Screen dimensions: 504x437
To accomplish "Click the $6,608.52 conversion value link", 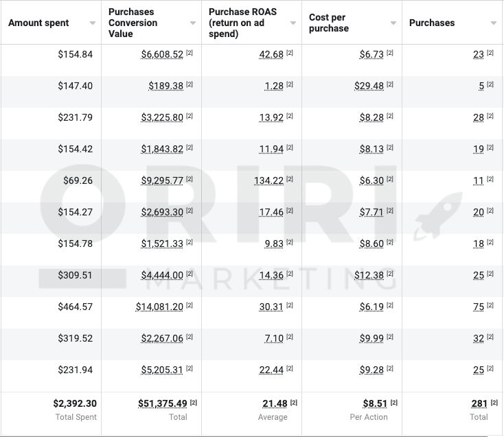I will (x=162, y=54).
